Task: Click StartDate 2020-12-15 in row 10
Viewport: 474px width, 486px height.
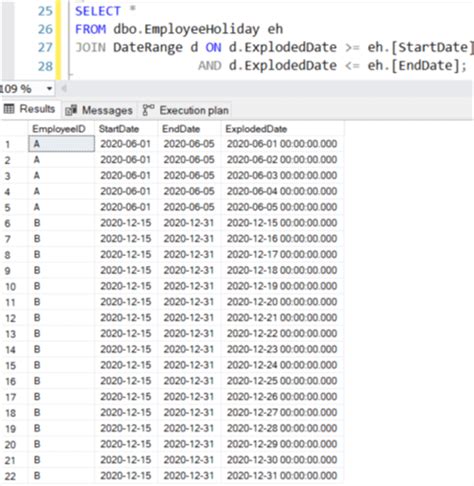Action: click(x=126, y=286)
